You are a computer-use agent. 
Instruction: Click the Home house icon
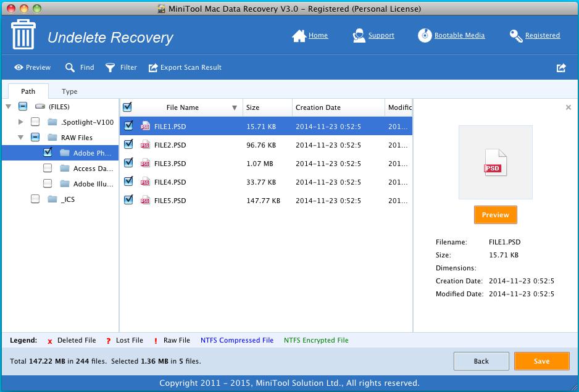click(x=299, y=36)
